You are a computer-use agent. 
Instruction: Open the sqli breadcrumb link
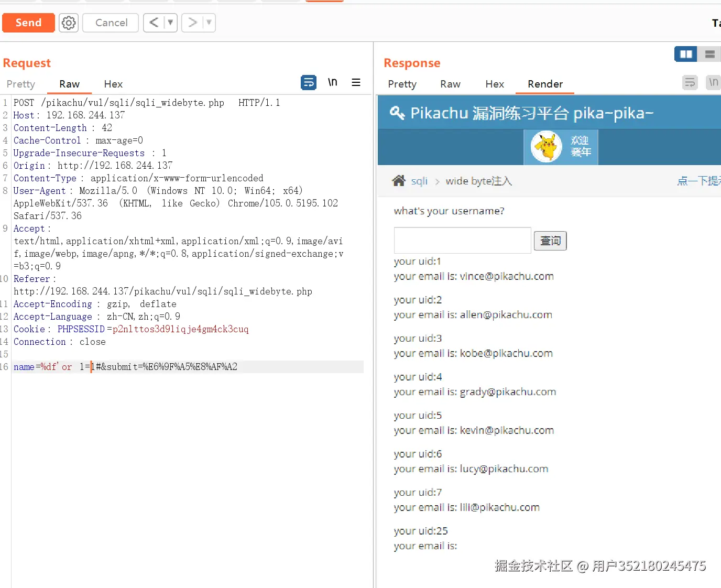[x=419, y=181]
